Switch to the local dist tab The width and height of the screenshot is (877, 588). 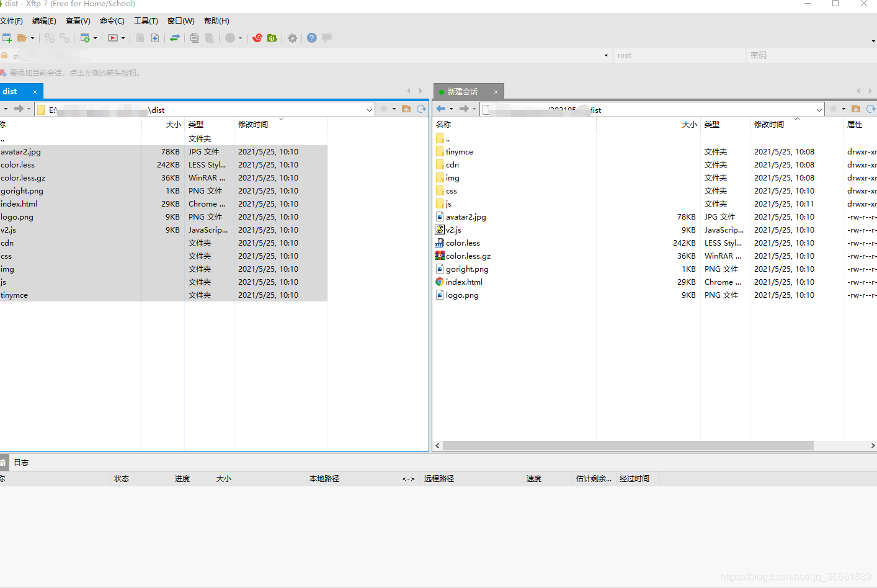[x=10, y=92]
